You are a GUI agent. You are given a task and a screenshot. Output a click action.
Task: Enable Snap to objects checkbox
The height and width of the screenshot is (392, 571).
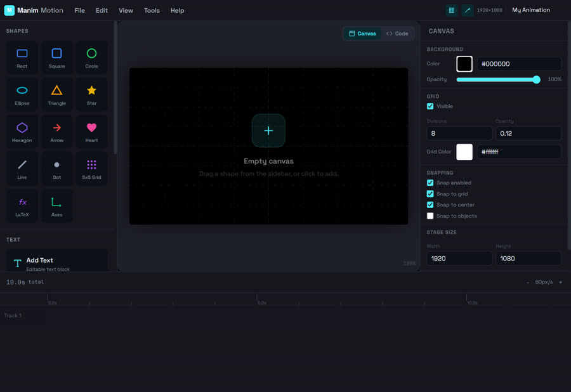430,216
